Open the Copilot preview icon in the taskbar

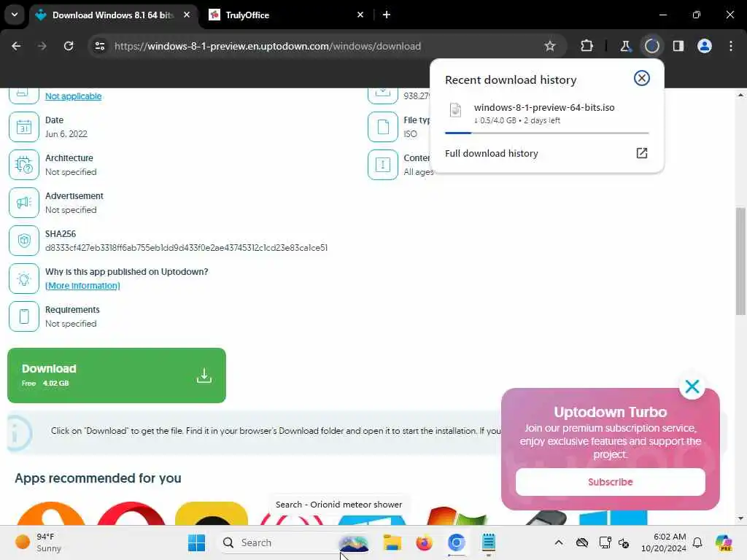(x=724, y=542)
